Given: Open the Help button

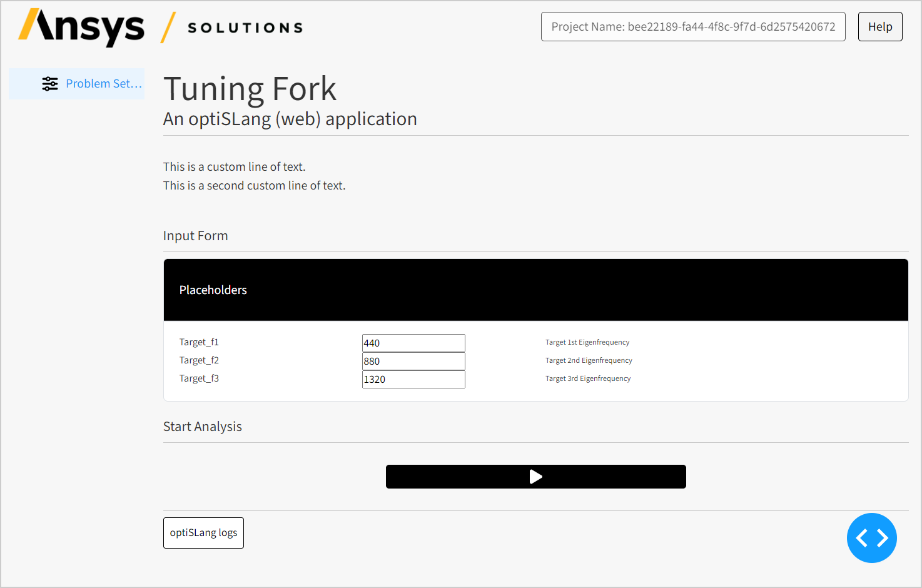Looking at the screenshot, I should point(880,27).
